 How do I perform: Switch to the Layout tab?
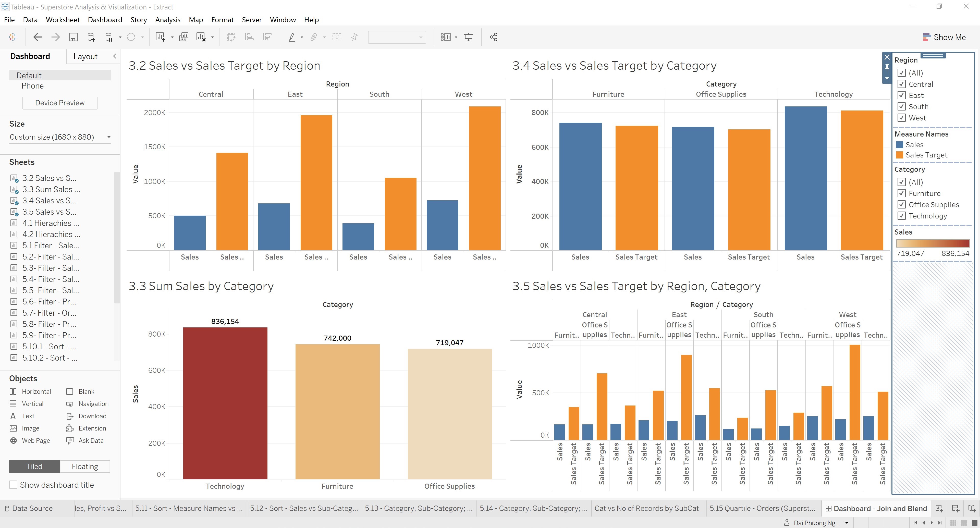[86, 56]
